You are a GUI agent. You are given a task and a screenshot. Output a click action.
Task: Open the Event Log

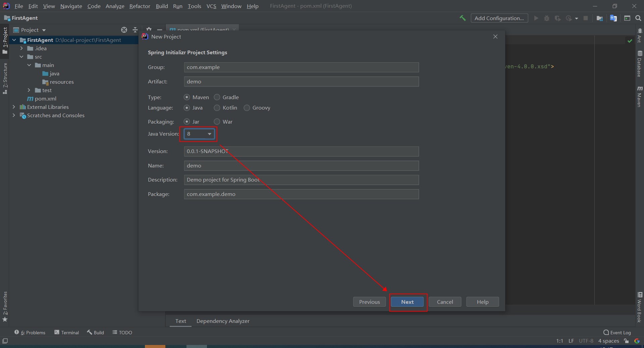617,332
